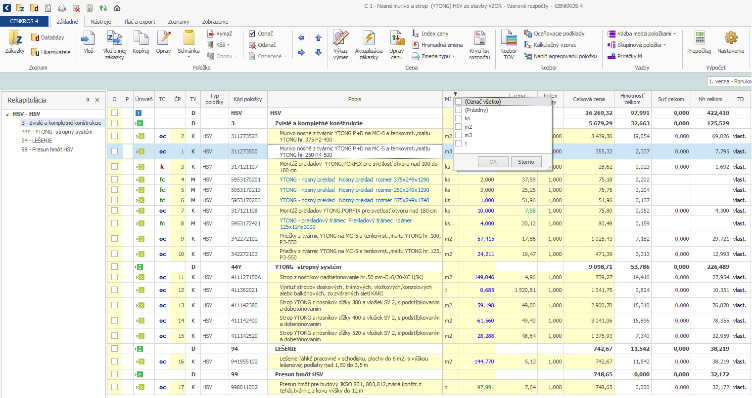Click the Odznač unmark icon

253,45
